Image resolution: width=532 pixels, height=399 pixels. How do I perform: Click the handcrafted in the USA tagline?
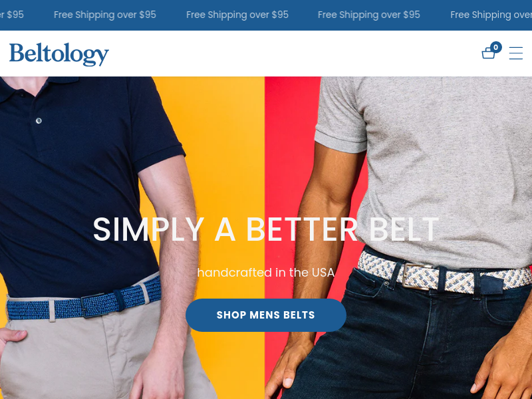(x=266, y=273)
